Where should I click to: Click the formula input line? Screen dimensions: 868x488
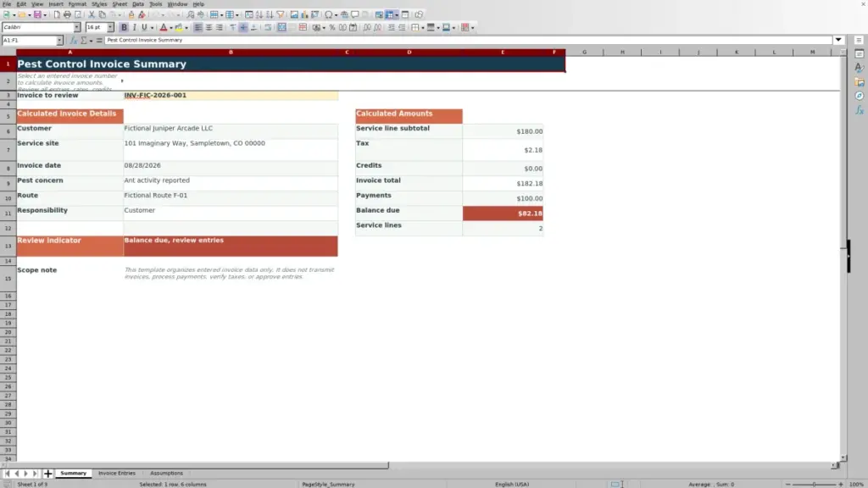click(469, 41)
